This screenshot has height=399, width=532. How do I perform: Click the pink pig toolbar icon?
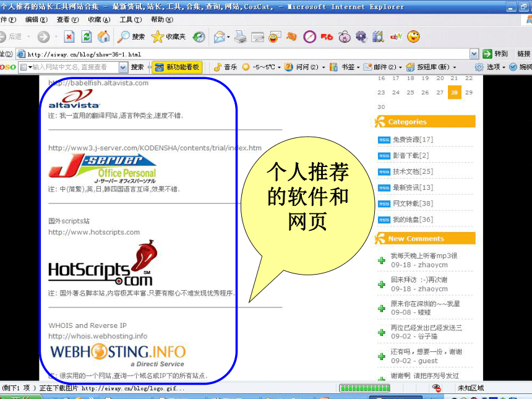(345, 36)
